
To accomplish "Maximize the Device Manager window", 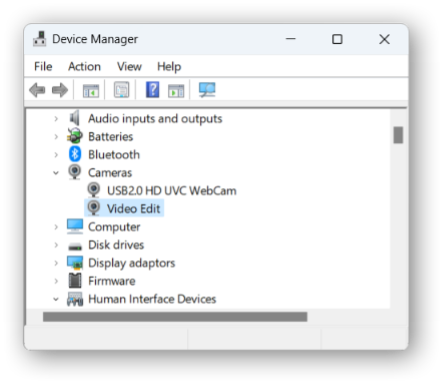I will point(337,39).
